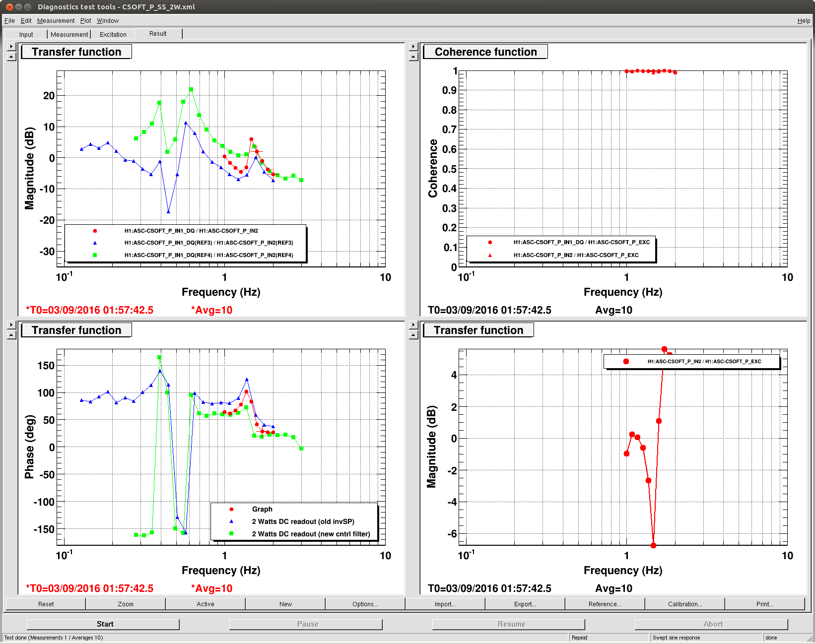Click legend entry '2 Watts DC readout (new cntrl filter)'
This screenshot has width=815, height=644.
point(311,534)
